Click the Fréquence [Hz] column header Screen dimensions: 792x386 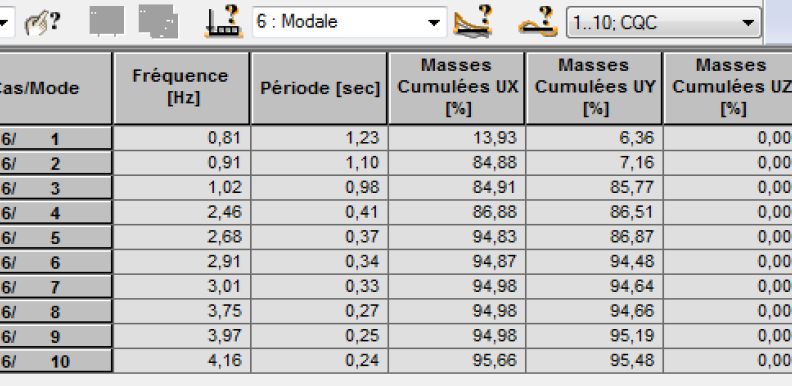pos(181,88)
